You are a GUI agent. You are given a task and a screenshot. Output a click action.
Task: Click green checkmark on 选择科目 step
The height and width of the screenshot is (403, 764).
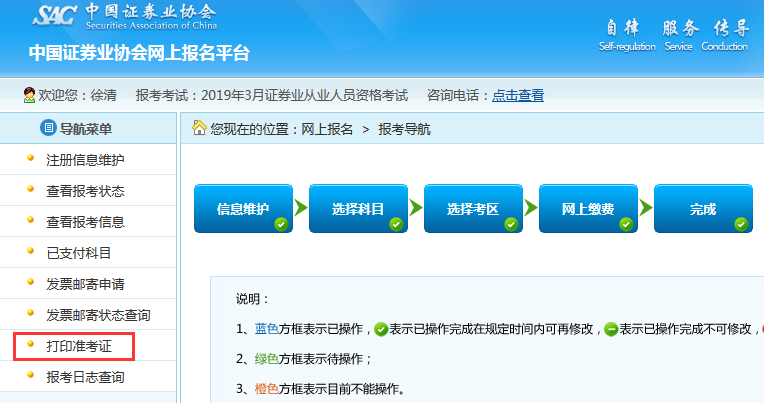pyautogui.click(x=396, y=224)
